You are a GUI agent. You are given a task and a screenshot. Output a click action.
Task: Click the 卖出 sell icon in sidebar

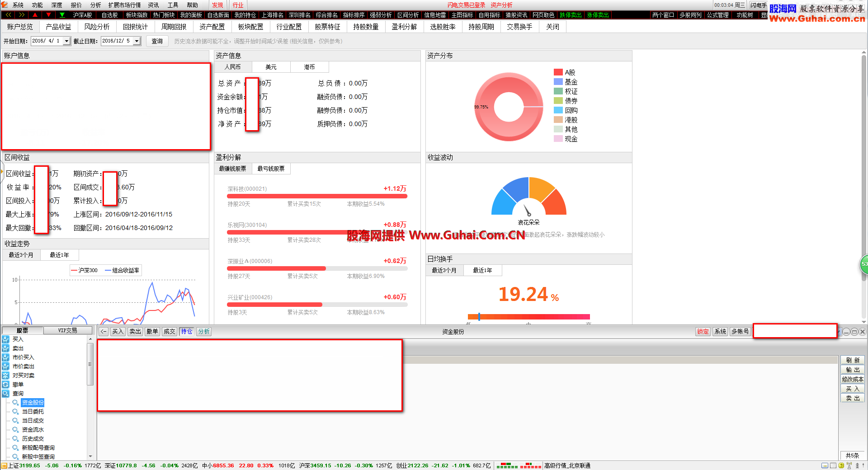coord(5,348)
